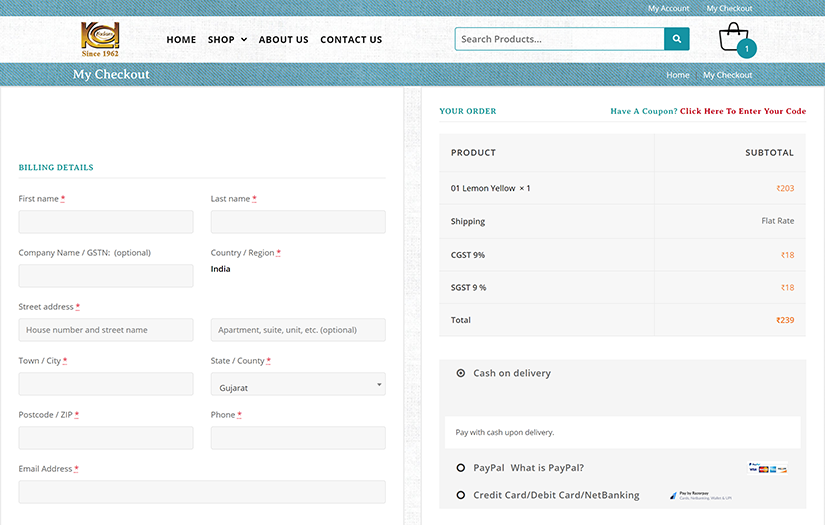
Task: Expand the Shop menu chevron
Action: point(244,39)
